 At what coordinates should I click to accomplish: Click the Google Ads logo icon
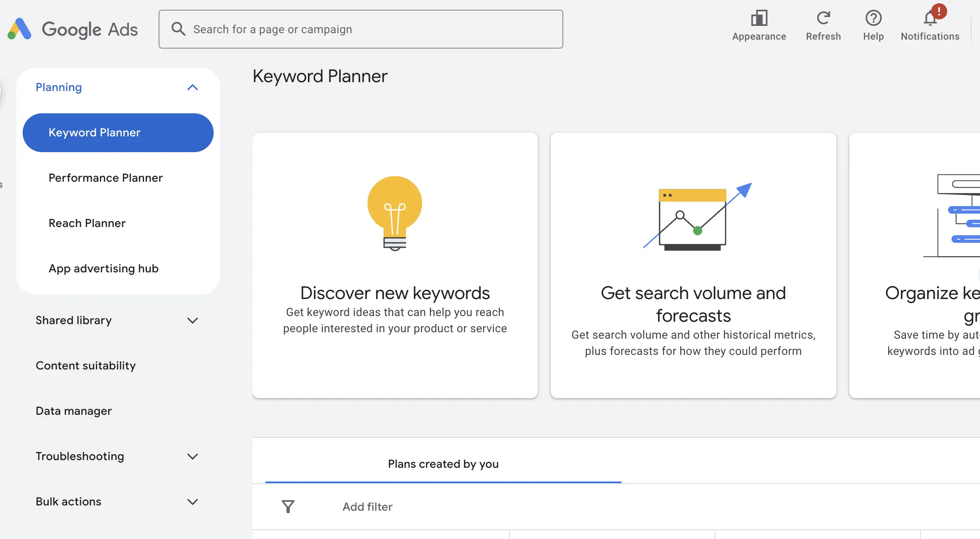19,29
